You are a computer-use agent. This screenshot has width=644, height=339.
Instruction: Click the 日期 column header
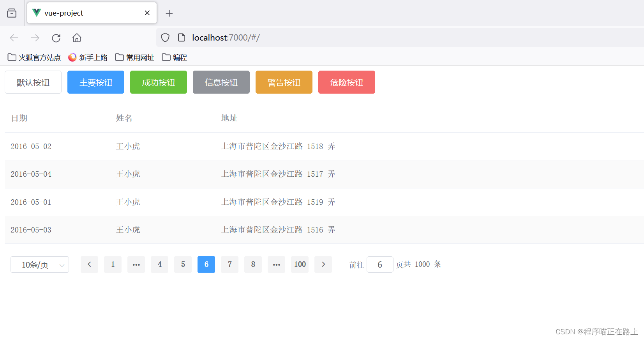point(19,118)
